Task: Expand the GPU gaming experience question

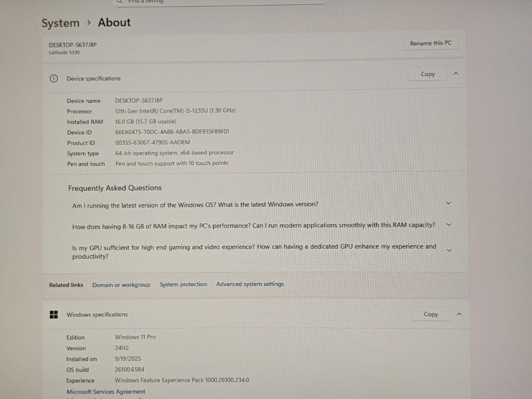Action: [449, 250]
